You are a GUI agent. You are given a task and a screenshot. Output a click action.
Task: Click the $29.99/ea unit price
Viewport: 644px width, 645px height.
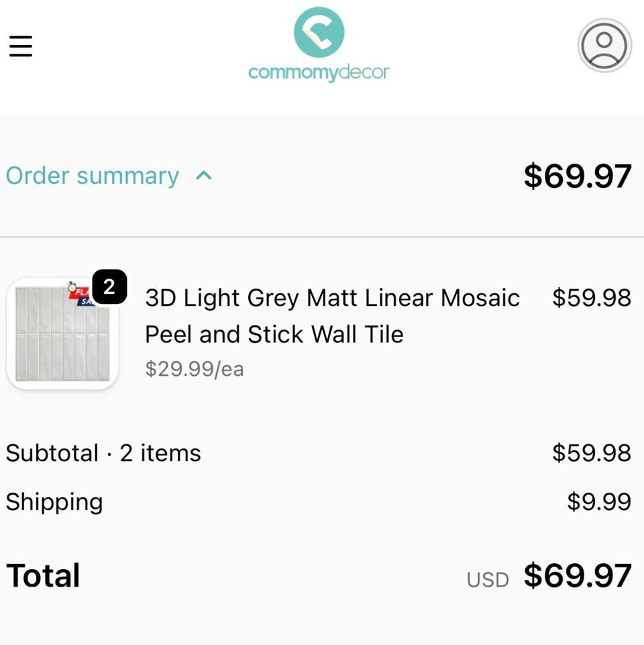[x=195, y=369]
